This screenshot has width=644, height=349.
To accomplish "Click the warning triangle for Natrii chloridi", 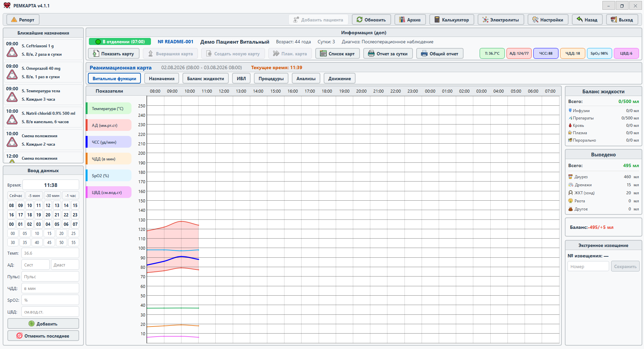I will click(x=12, y=120).
